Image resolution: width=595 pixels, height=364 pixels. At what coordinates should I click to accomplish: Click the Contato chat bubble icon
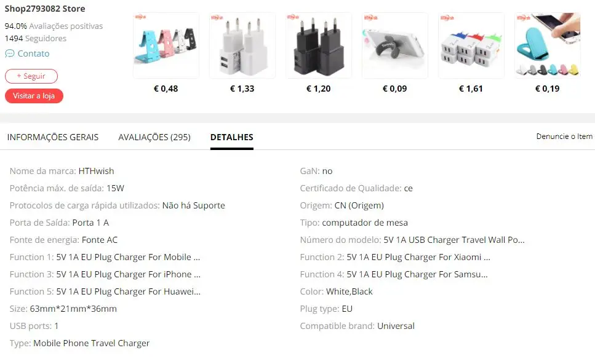[9, 53]
